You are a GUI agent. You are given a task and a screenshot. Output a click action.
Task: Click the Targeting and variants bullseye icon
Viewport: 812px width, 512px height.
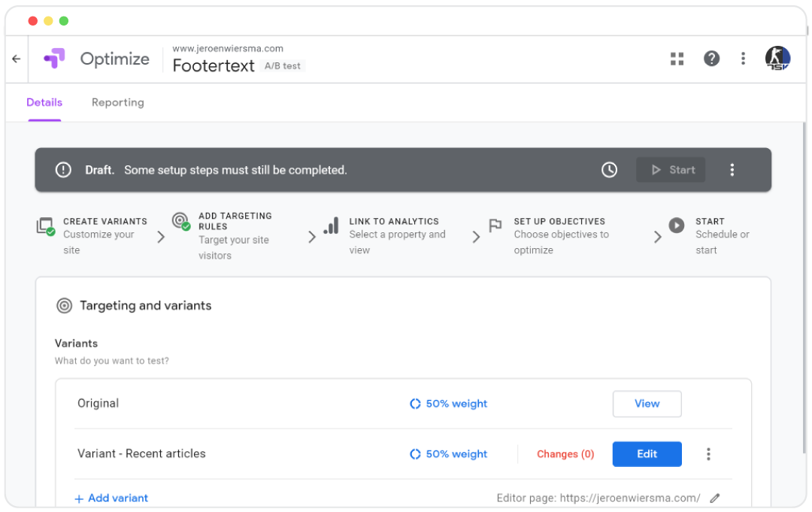[x=65, y=305]
